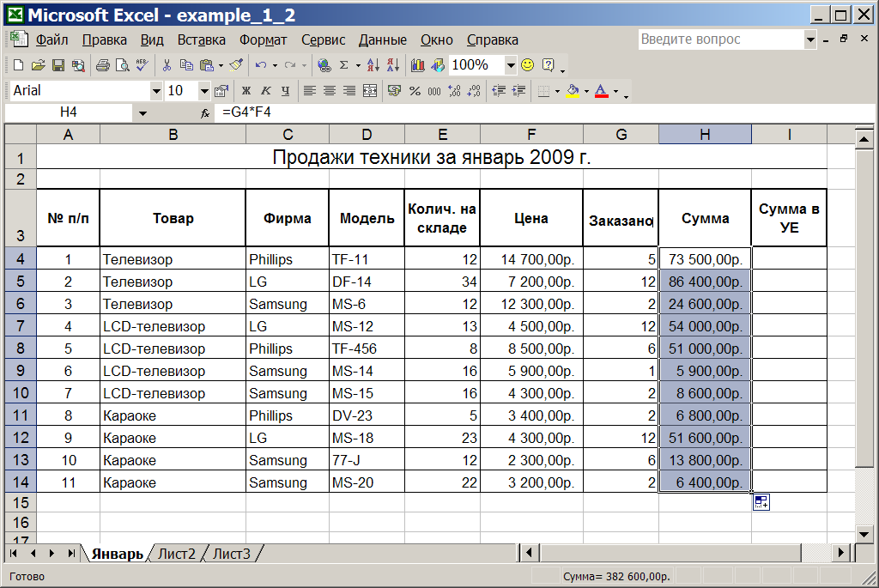Select column H header
Screen dimensions: 879x588
[705, 135]
